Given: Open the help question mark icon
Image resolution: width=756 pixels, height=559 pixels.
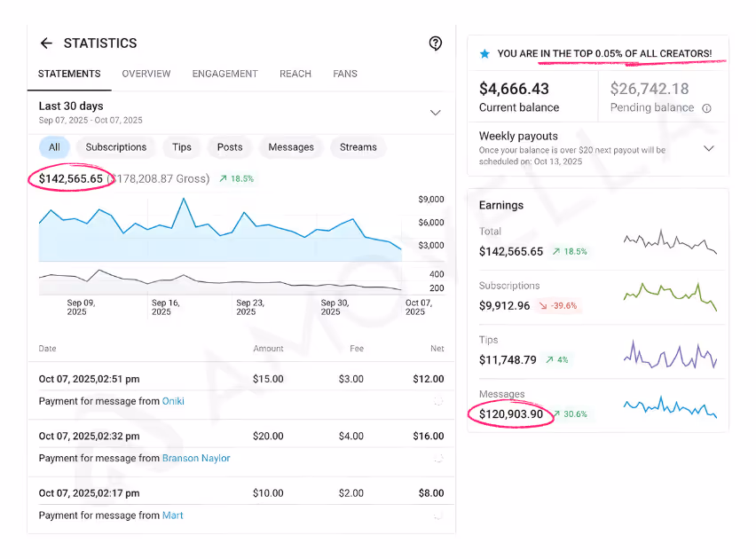Looking at the screenshot, I should (435, 43).
